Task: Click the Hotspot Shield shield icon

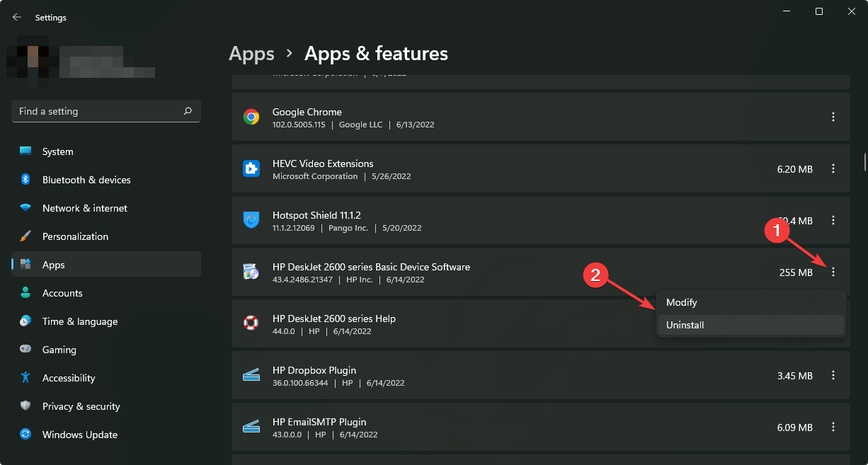Action: (x=251, y=220)
